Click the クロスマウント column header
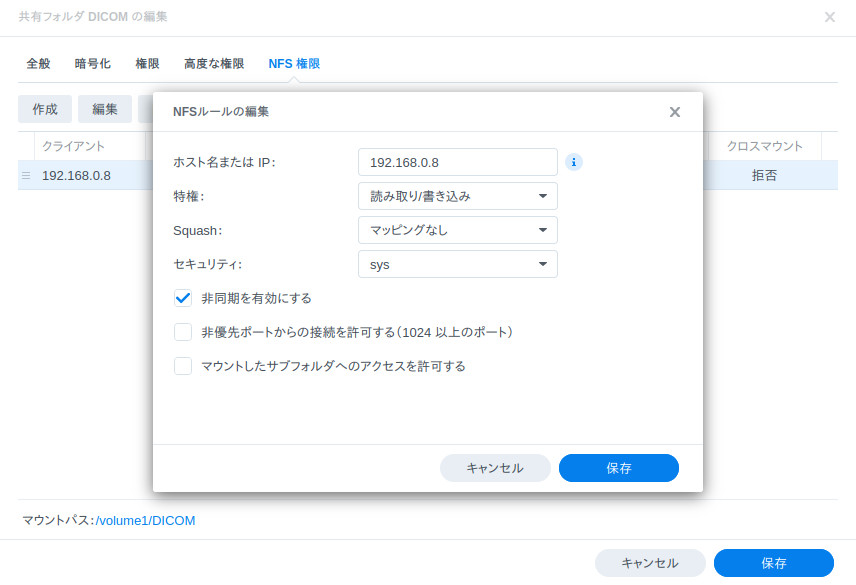Screen dimensions: 856x585 pyautogui.click(x=764, y=146)
